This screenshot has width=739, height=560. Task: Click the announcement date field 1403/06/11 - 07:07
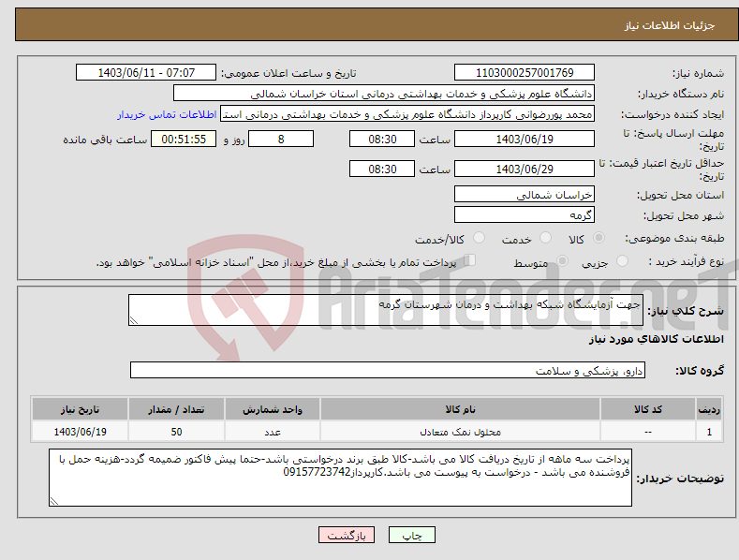tap(146, 73)
